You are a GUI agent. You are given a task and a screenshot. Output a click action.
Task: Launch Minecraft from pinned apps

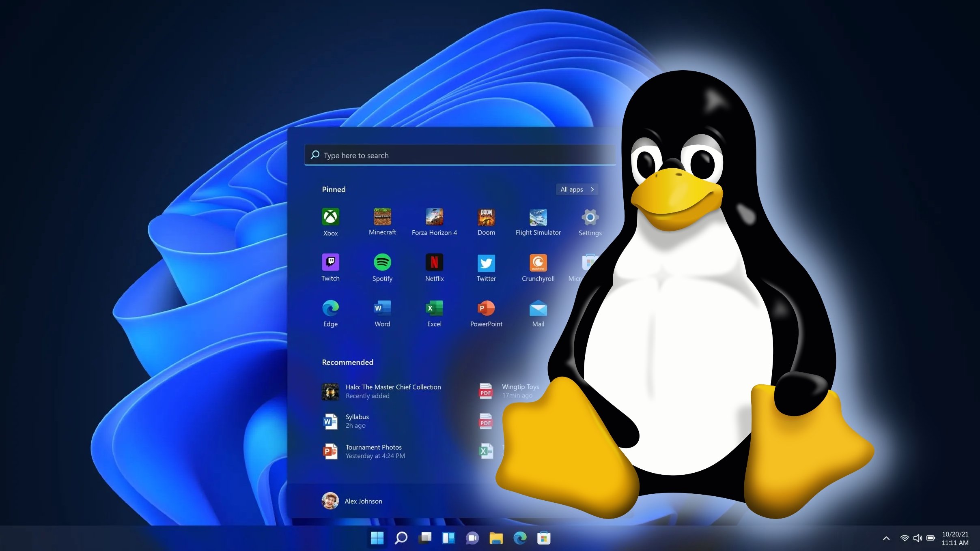click(x=382, y=221)
